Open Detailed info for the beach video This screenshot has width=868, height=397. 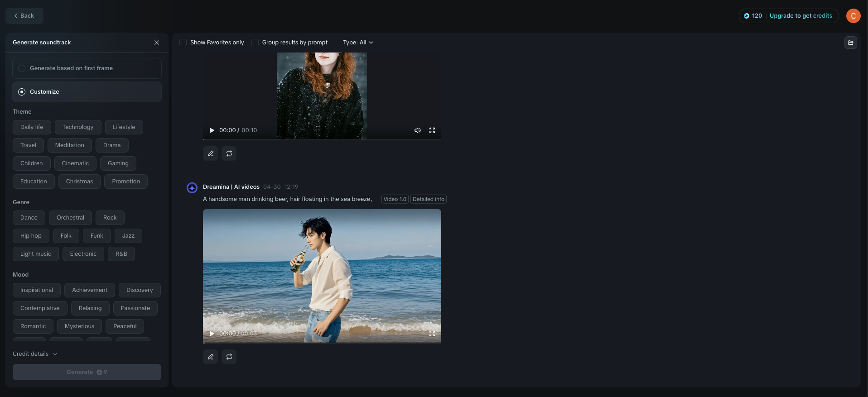pyautogui.click(x=429, y=199)
